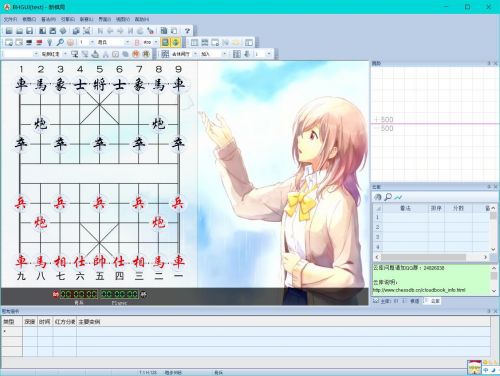Open the last small dropdown in third toolbar
500x376 pixels.
(x=268, y=54)
